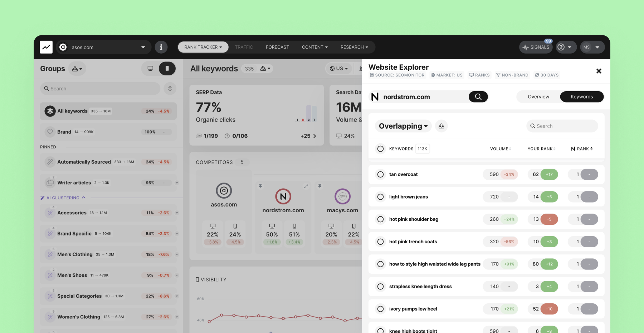Select the hot pink trench coats keyword

click(380, 242)
